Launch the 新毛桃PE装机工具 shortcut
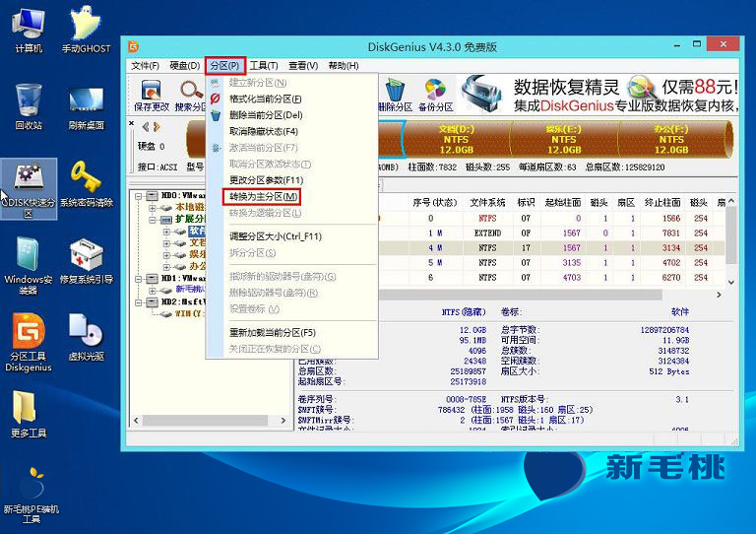756x534 pixels. (31, 496)
